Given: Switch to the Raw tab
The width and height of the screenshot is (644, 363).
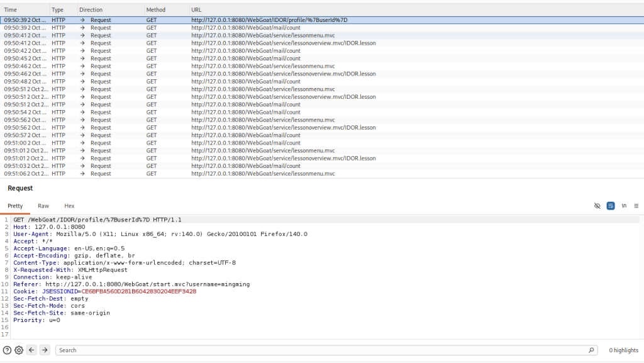Looking at the screenshot, I should click(x=43, y=206).
